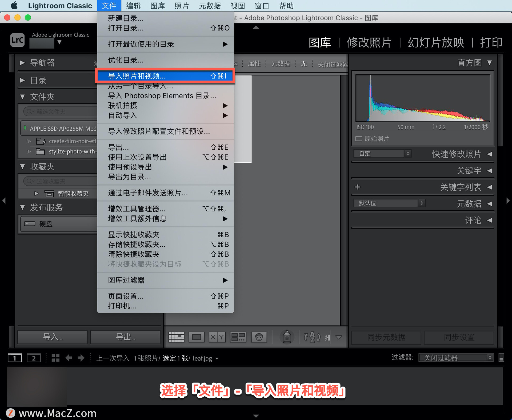Choose 导出为目录 menu item
The width and height of the screenshot is (512, 420).
tap(165, 177)
